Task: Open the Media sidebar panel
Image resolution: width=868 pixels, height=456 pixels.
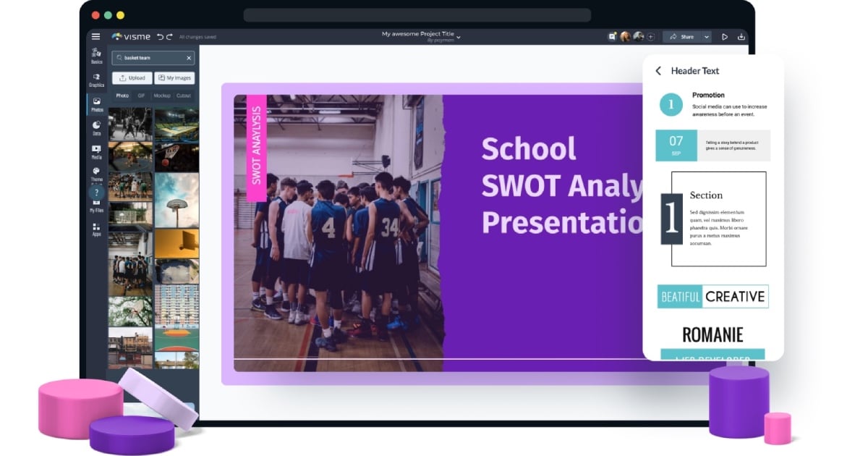Action: tap(96, 151)
